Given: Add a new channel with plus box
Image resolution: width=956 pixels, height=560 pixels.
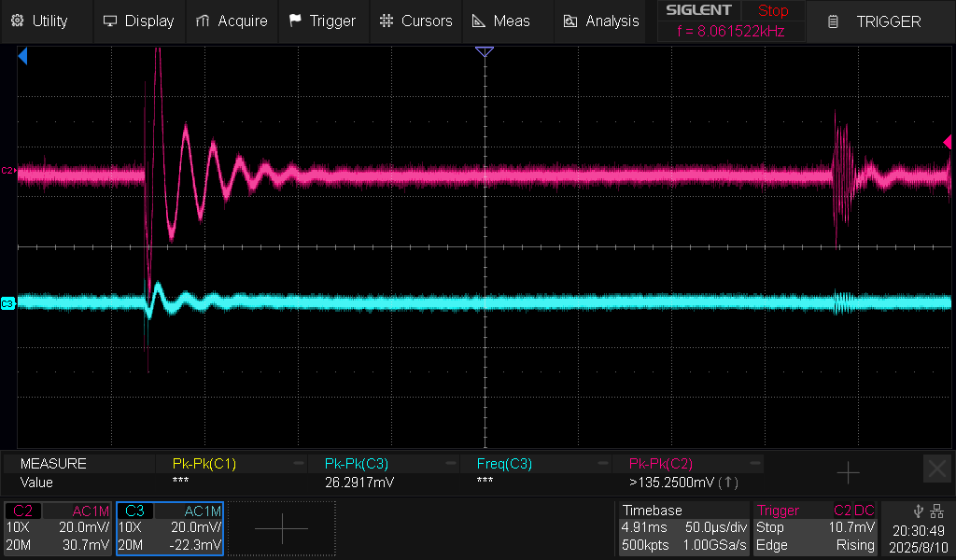Looking at the screenshot, I should point(281,528).
